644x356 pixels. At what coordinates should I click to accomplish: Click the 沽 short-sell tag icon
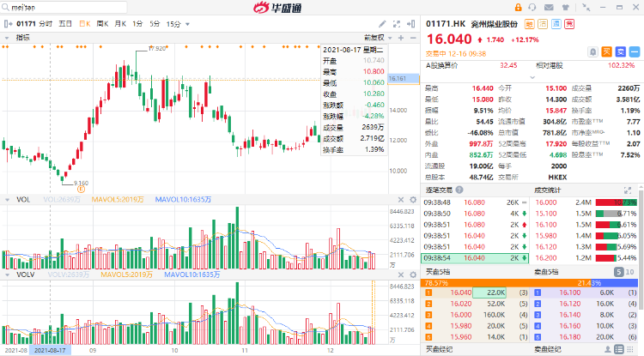coord(543,24)
